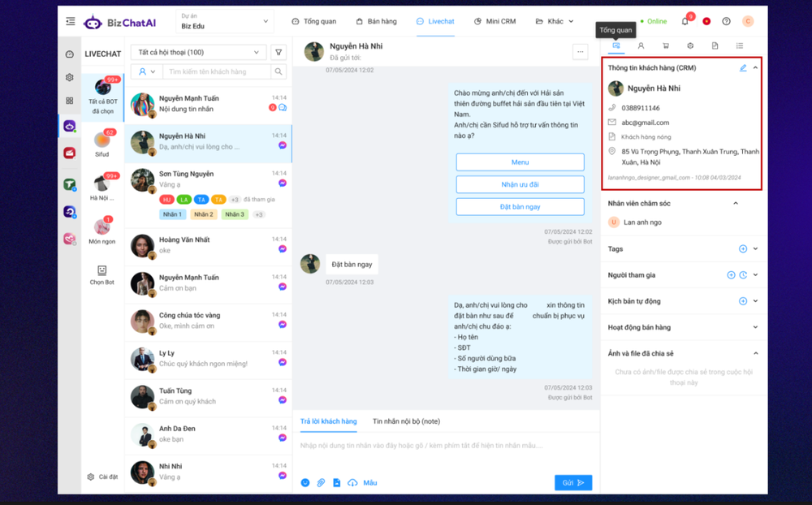Switch language using Vietnam flag icon
This screenshot has width=812, height=505.
[706, 22]
